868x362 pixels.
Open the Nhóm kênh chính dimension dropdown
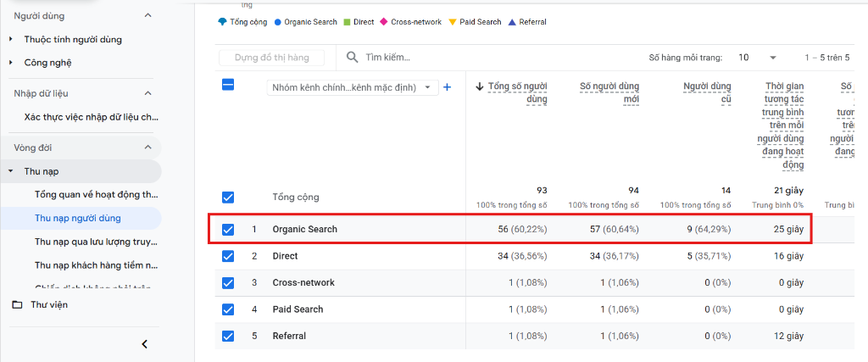[x=353, y=87]
